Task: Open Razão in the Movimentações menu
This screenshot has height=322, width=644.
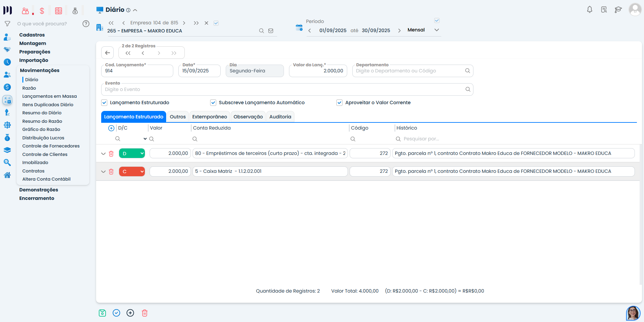Action: point(29,88)
